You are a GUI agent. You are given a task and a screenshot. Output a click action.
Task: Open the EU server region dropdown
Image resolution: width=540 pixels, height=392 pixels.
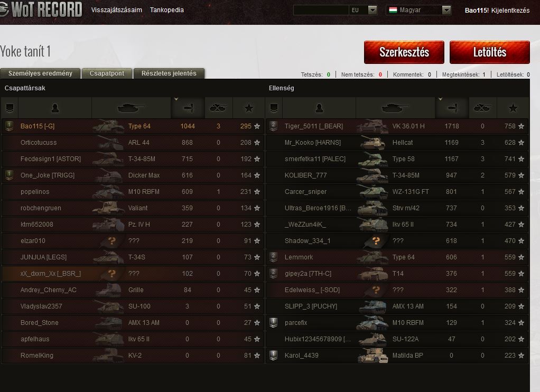373,10
